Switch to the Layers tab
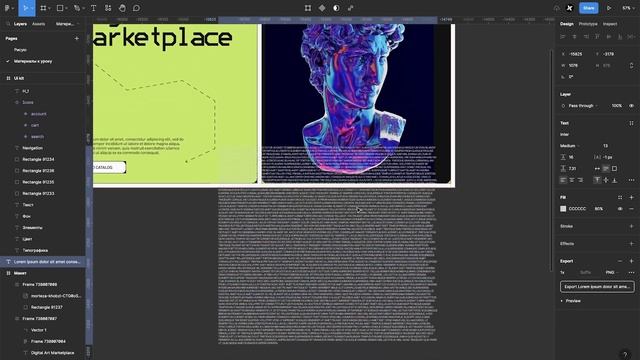 pyautogui.click(x=20, y=24)
